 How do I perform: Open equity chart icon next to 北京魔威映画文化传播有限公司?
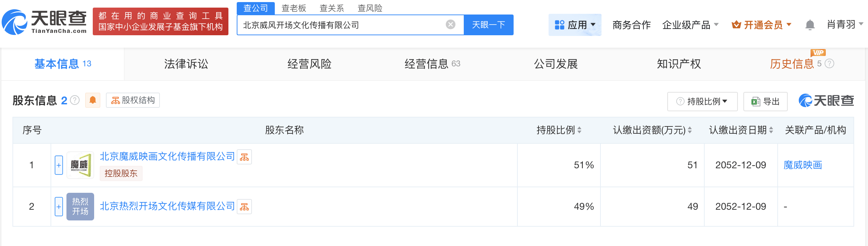point(244,157)
